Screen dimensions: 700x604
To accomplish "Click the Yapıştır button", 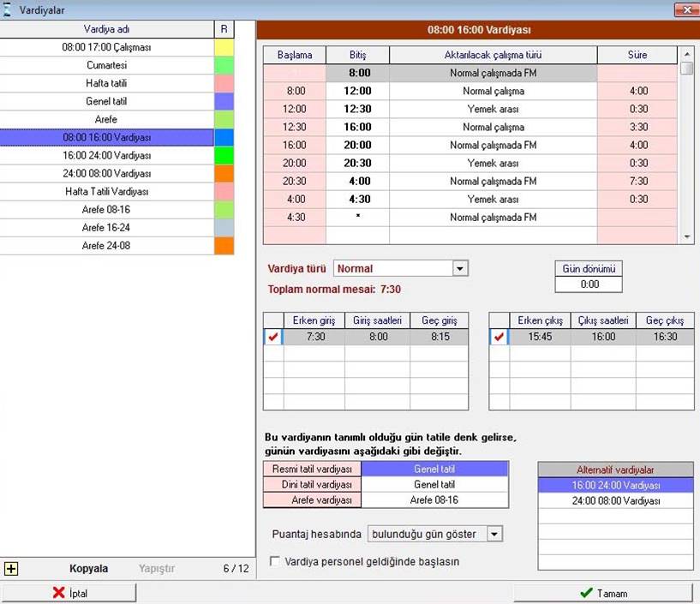I will [x=157, y=568].
